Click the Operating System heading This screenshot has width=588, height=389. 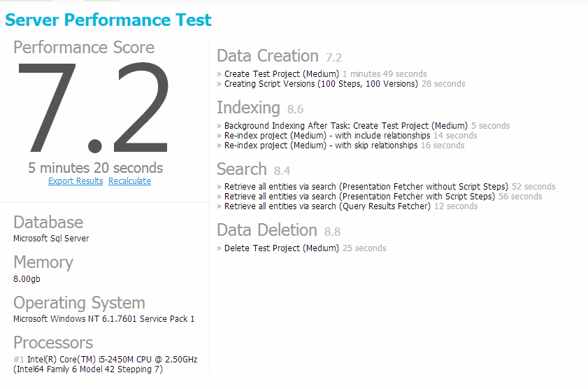coord(79,303)
